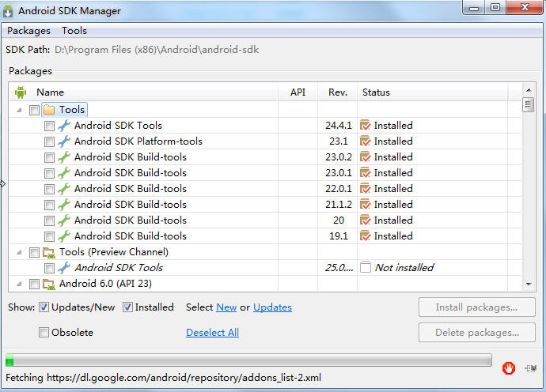Collapse the Android 6.0 (API 23) group

click(x=19, y=285)
